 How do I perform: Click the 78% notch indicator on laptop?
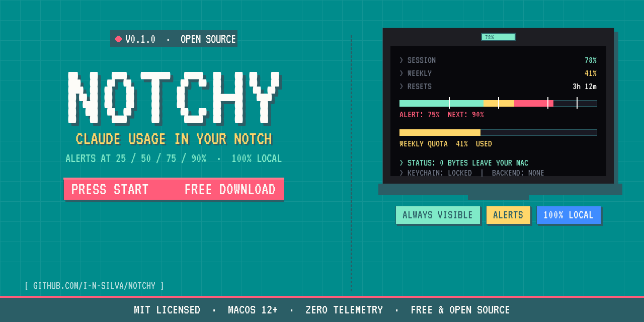[498, 37]
